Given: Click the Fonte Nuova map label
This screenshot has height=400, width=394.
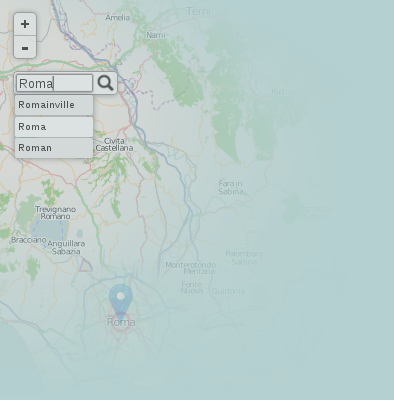Looking at the screenshot, I should coord(192,288).
